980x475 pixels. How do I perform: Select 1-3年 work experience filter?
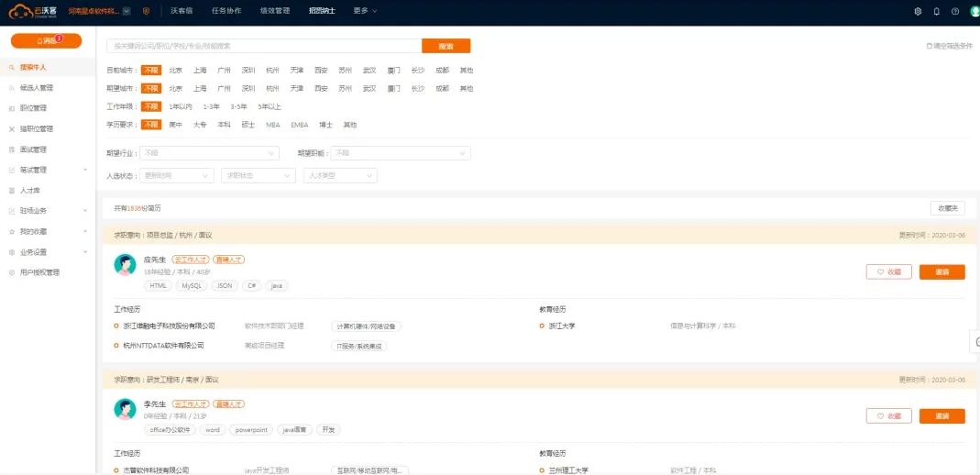pos(211,107)
